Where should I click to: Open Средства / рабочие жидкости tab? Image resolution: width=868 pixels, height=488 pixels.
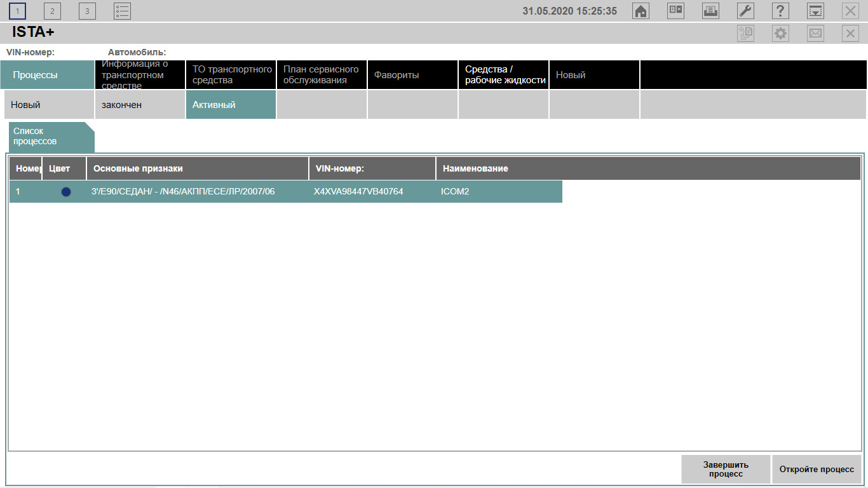503,75
